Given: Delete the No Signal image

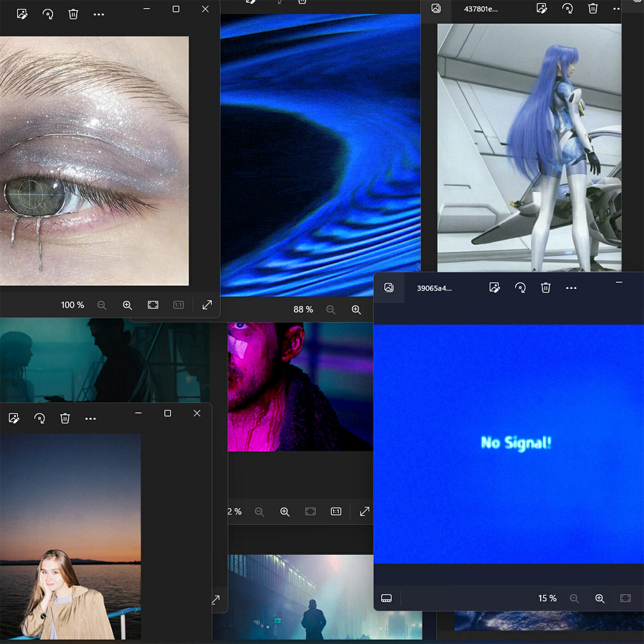Looking at the screenshot, I should point(546,288).
